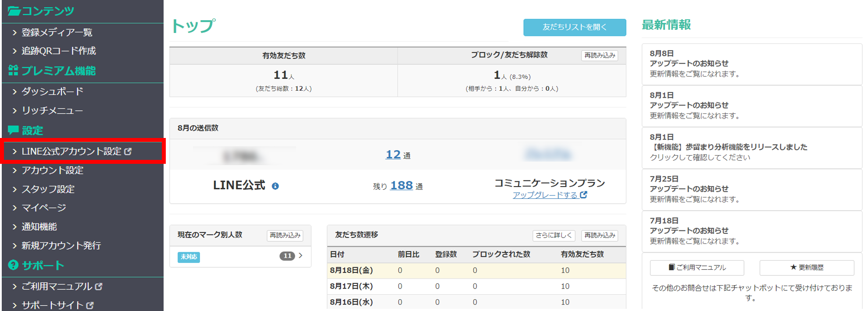Open 登録メディア一覧 in sidebar
The image size is (868, 311).
pos(57,32)
